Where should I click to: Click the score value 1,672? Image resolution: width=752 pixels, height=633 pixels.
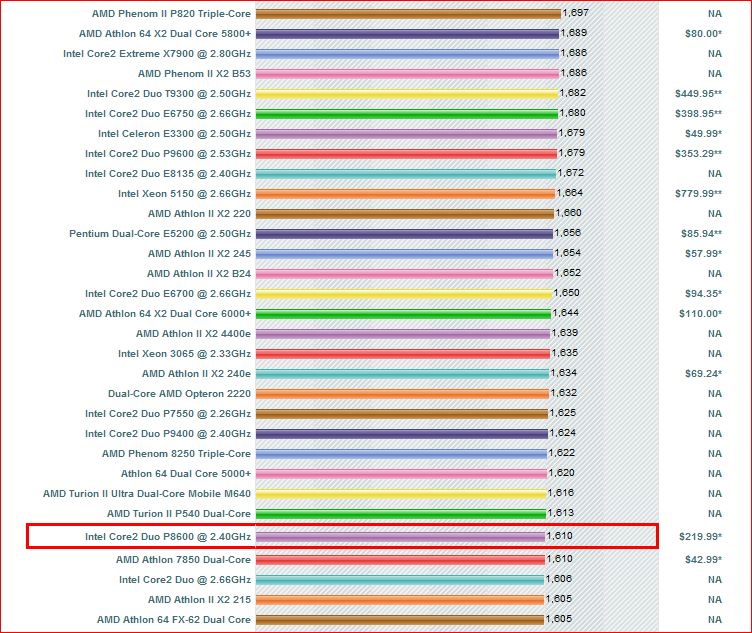click(571, 173)
